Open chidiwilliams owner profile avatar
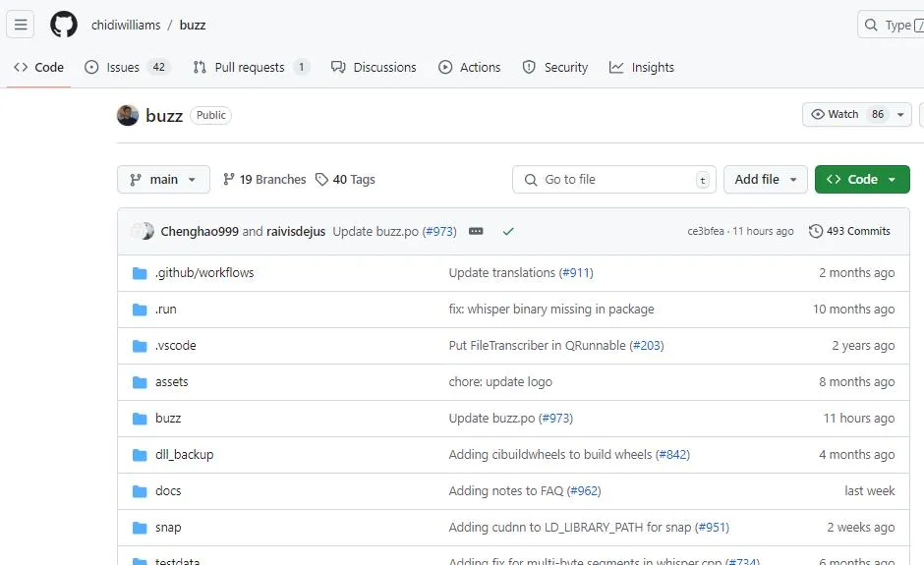The image size is (924, 565). pos(127,115)
